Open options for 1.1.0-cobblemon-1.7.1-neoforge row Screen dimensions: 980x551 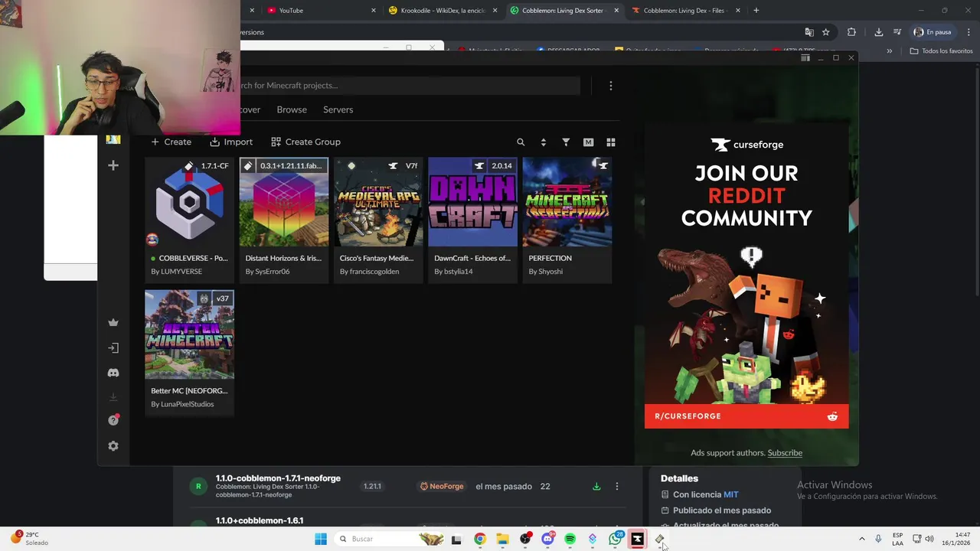coord(616,487)
